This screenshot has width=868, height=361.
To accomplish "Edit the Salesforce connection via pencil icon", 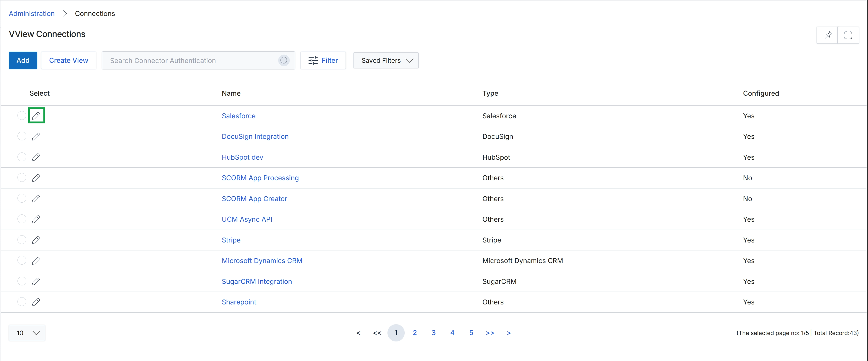I will [x=36, y=116].
